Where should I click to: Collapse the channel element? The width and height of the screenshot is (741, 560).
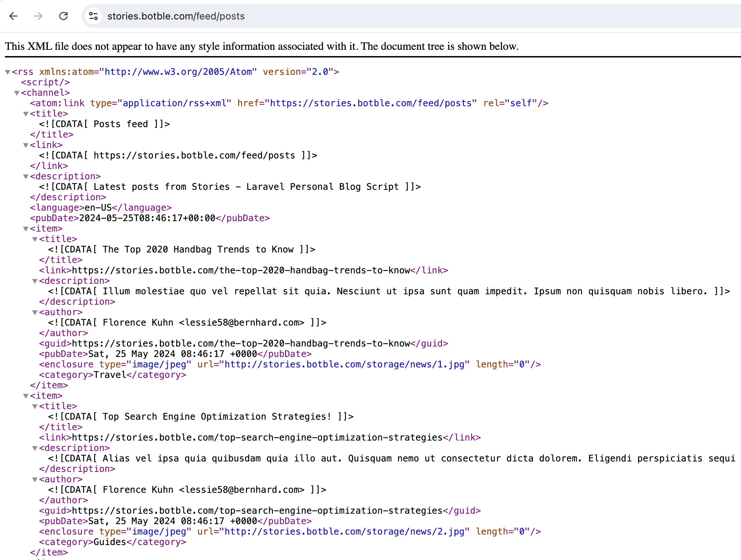pyautogui.click(x=16, y=93)
